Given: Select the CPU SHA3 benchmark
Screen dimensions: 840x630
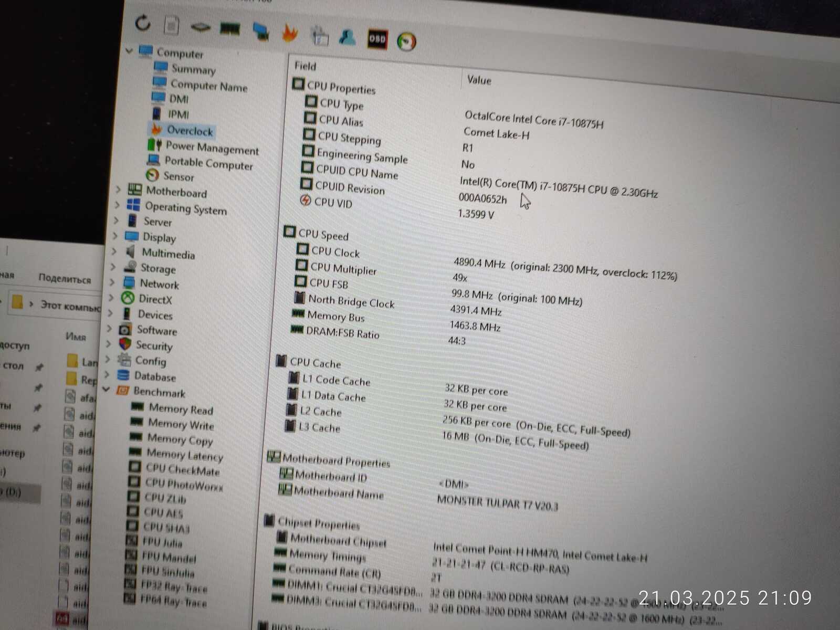Looking at the screenshot, I should (x=166, y=527).
